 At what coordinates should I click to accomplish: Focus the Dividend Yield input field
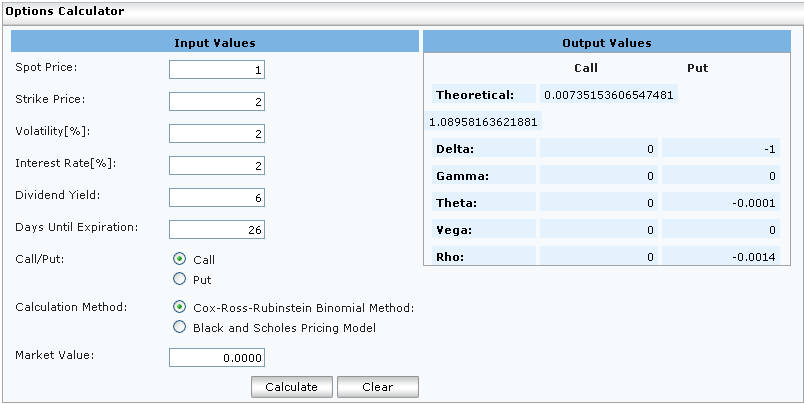coord(217,198)
